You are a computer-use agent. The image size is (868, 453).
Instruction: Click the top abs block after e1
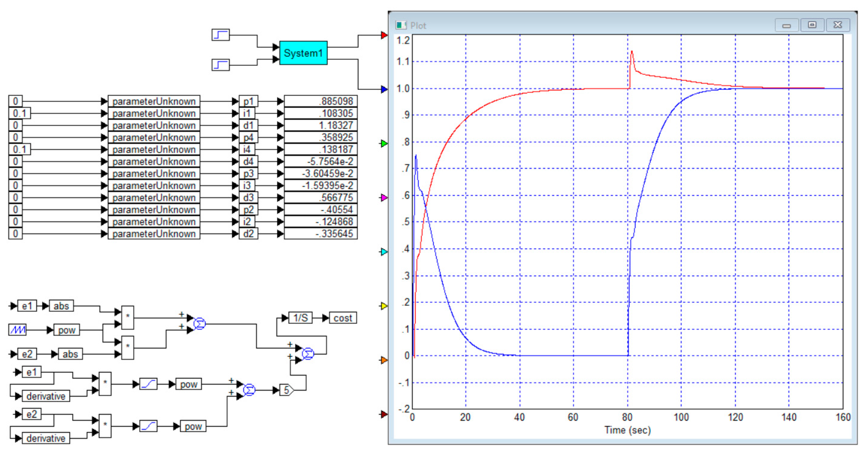[x=61, y=306]
